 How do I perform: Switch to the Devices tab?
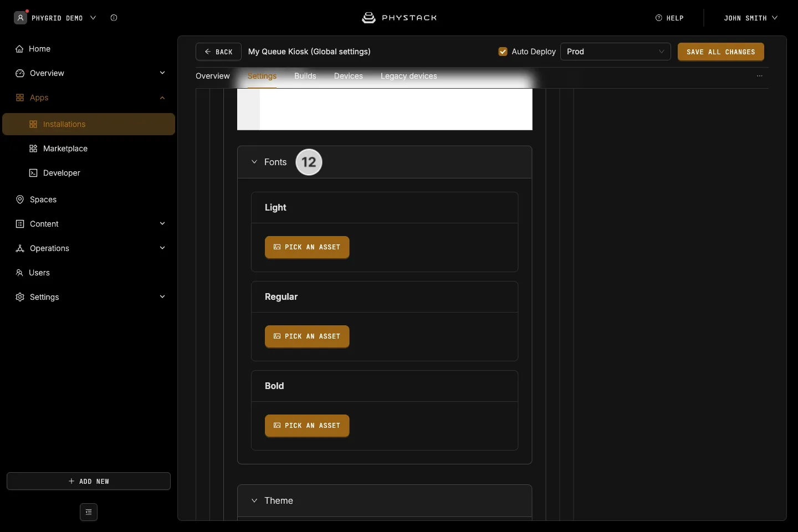click(x=349, y=76)
